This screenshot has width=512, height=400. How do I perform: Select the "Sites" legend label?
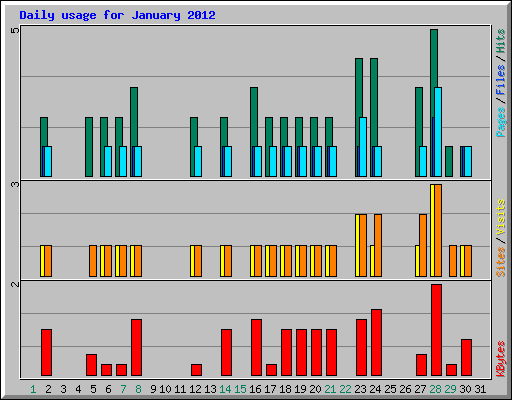tap(500, 262)
